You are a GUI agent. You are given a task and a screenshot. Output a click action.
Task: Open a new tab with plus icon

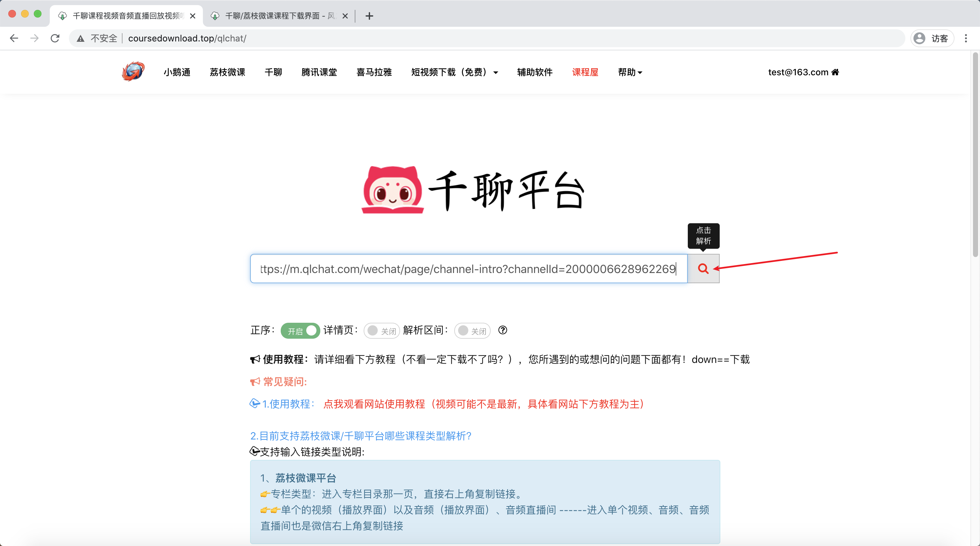pyautogui.click(x=369, y=16)
